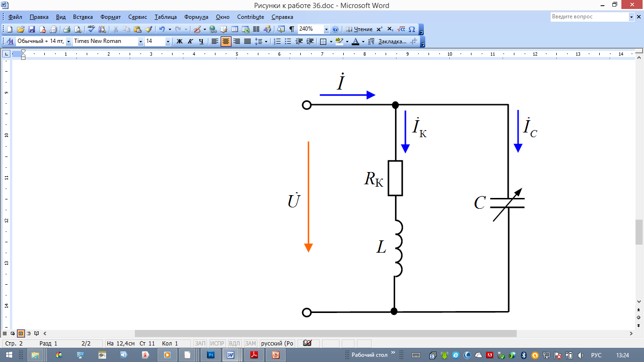Decrease paragraph indent

tap(299, 41)
